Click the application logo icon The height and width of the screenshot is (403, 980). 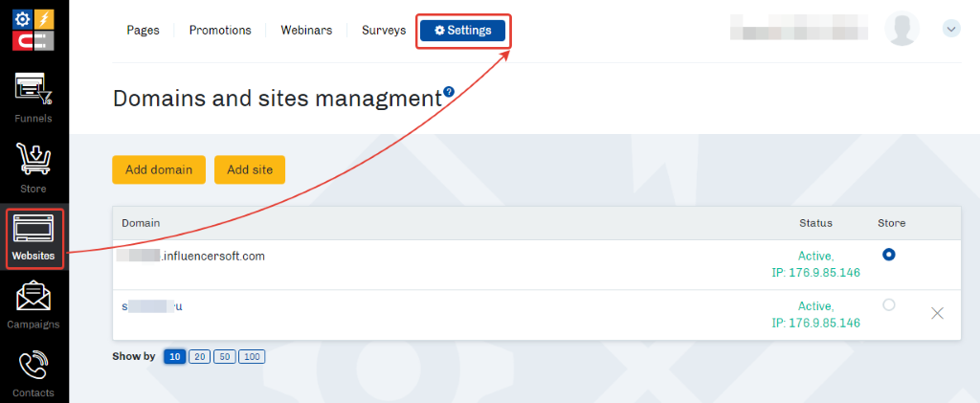click(x=33, y=28)
